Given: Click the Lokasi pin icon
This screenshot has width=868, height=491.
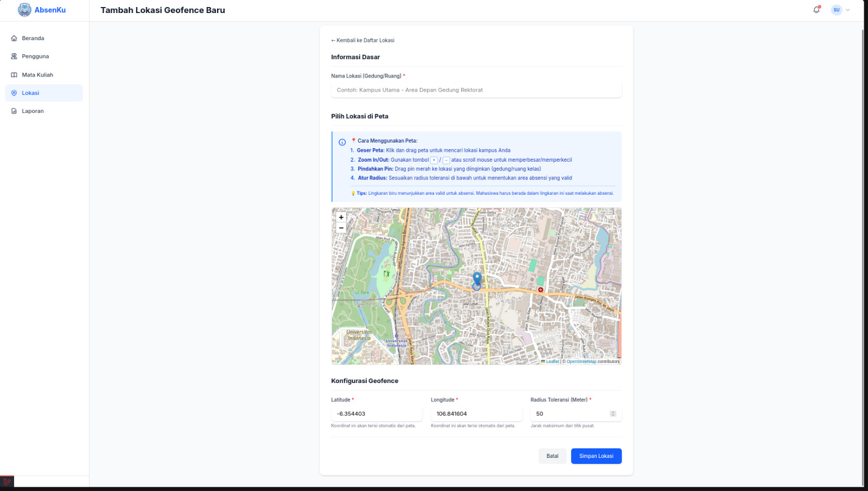Looking at the screenshot, I should tap(14, 93).
